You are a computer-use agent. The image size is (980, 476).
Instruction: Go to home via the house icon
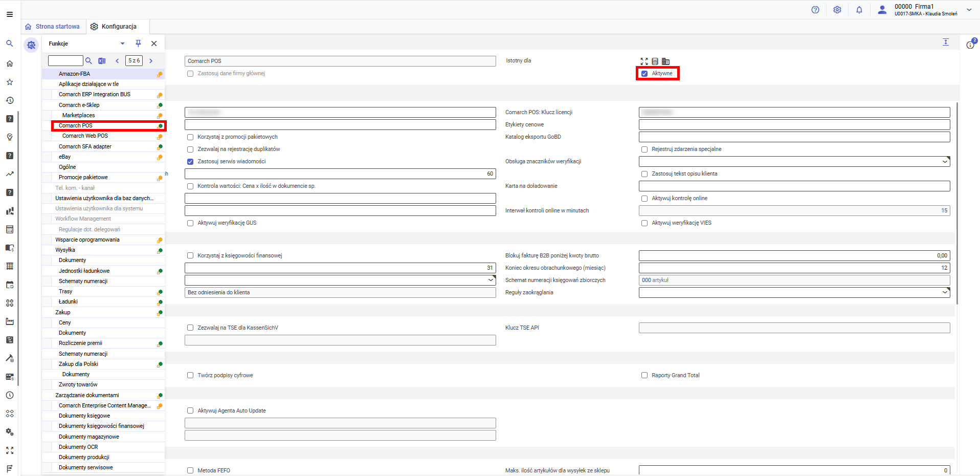[10, 63]
